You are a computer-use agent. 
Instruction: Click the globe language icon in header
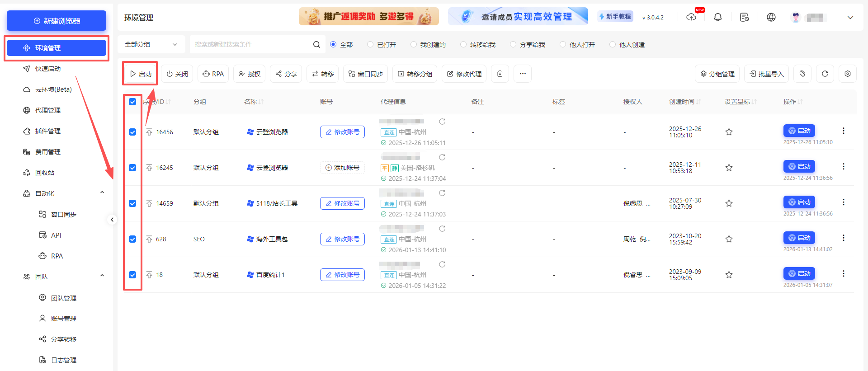coord(771,17)
